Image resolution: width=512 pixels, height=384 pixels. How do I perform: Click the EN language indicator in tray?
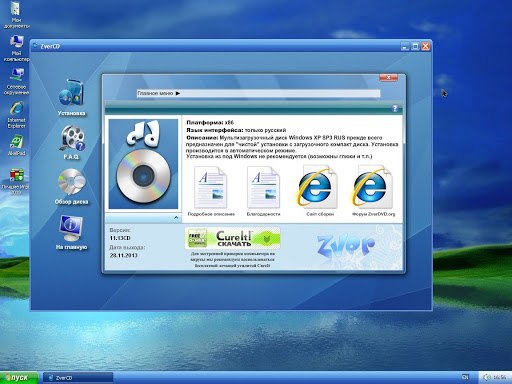coord(465,377)
